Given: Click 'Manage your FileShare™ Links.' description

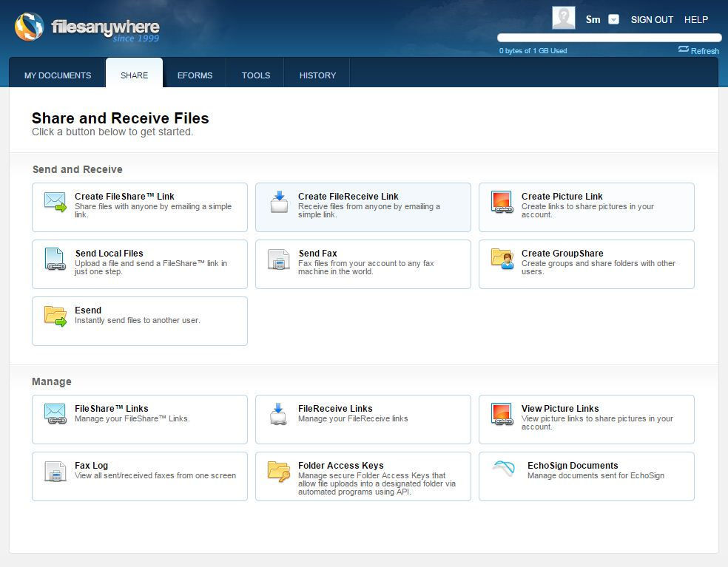Looking at the screenshot, I should pos(132,418).
